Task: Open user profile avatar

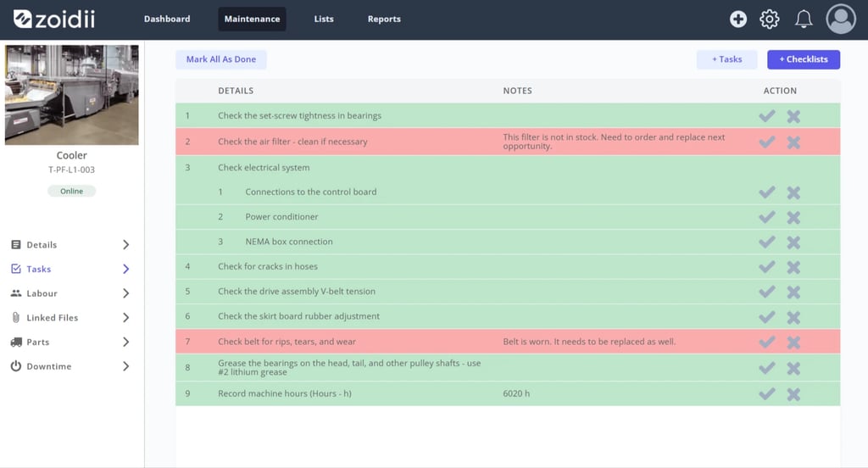Action: 841,19
